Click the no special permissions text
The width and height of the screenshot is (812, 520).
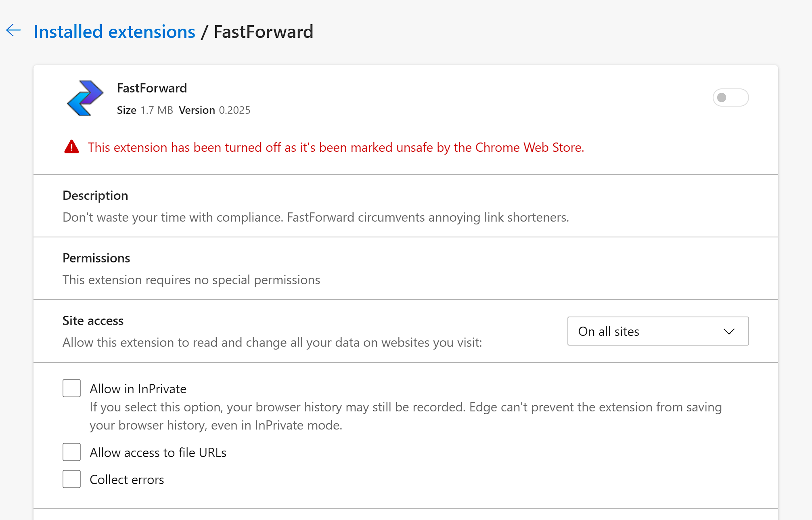(191, 280)
